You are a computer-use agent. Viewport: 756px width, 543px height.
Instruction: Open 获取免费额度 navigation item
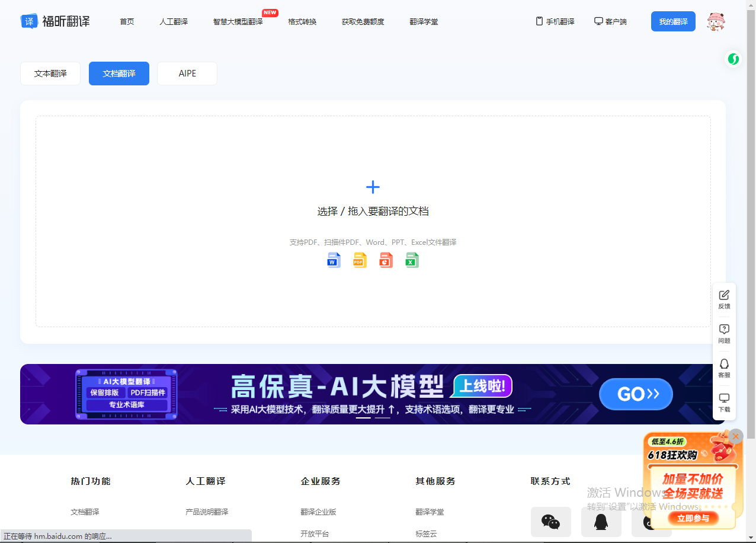point(363,21)
